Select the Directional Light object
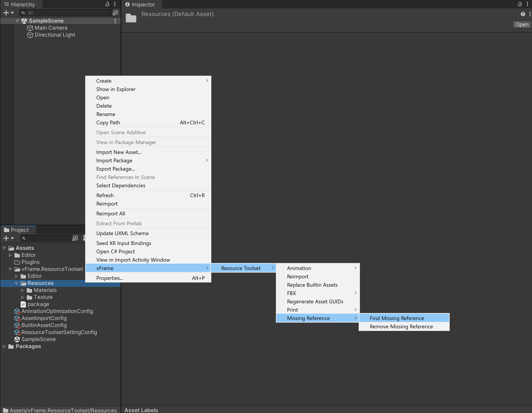 55,35
